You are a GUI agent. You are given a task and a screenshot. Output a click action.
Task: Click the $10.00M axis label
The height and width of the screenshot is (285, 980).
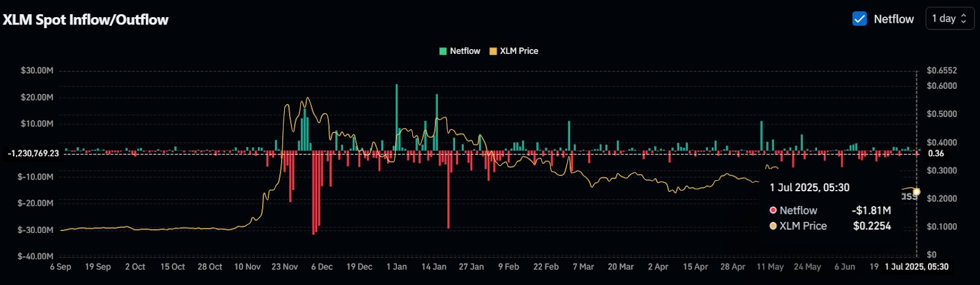coord(37,124)
